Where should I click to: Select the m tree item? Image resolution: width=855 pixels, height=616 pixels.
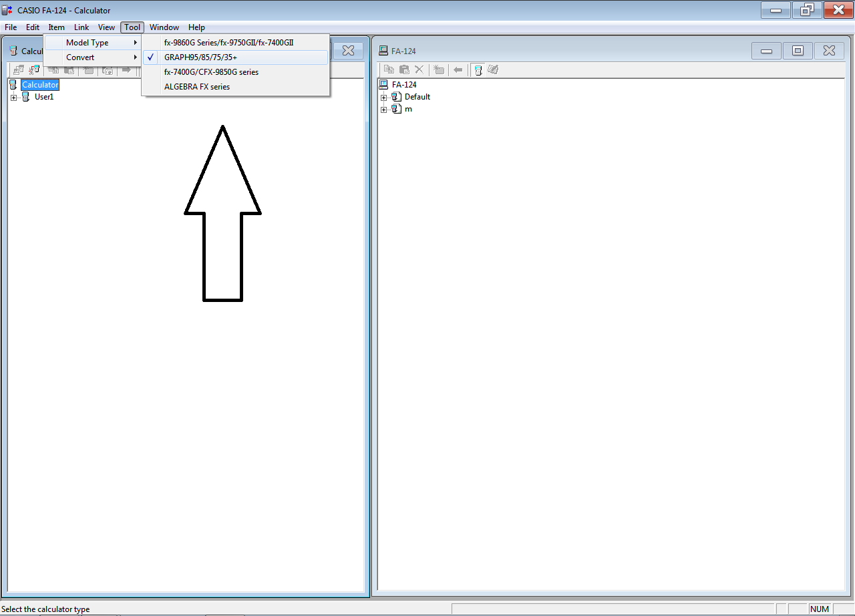(408, 109)
